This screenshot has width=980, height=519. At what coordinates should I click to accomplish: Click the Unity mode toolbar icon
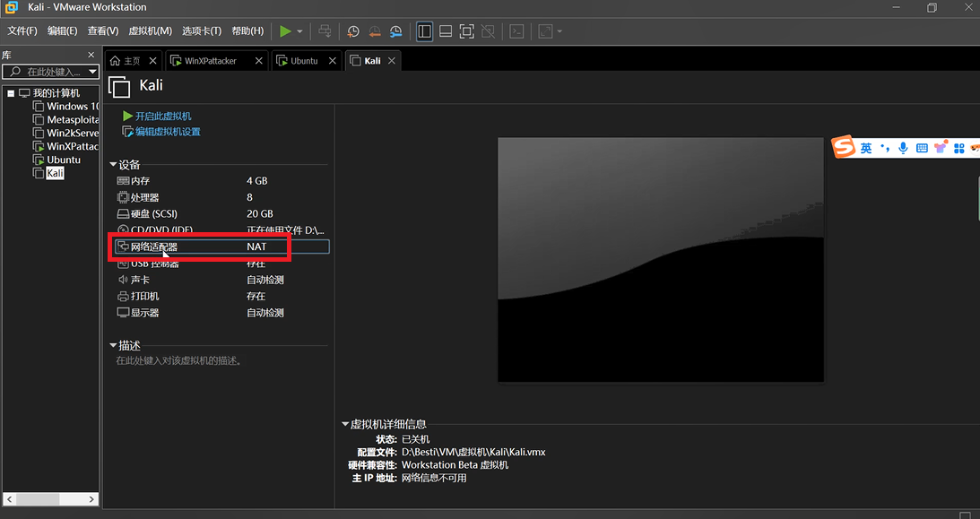pyautogui.click(x=488, y=31)
